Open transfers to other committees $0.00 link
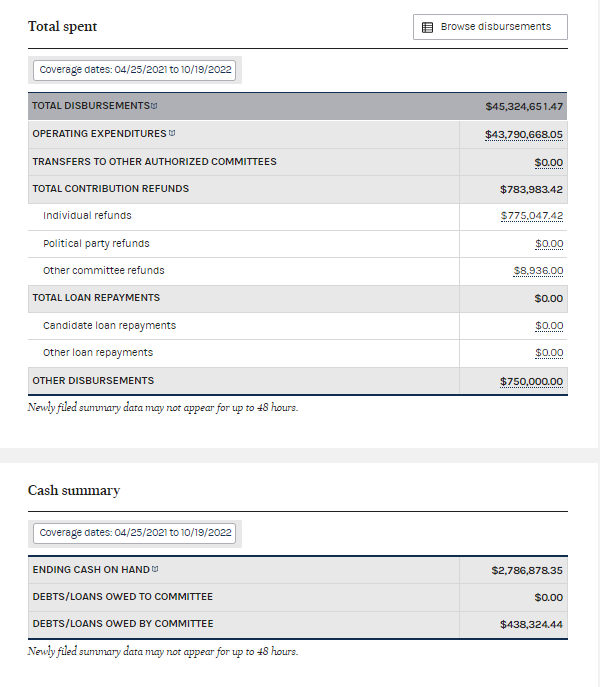600x687 pixels. [548, 162]
